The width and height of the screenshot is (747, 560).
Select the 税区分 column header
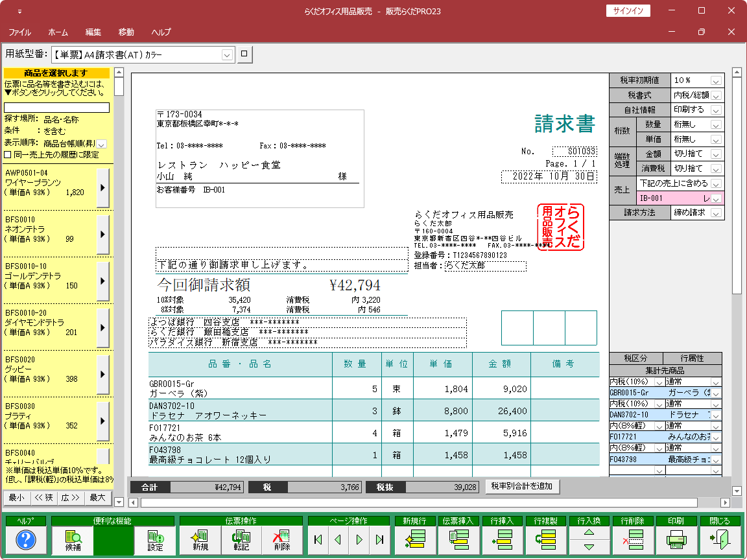(x=635, y=358)
